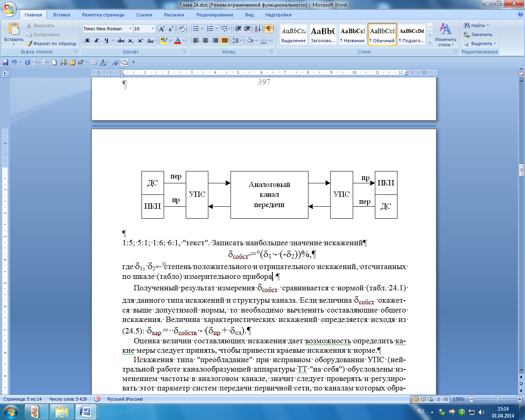Open the Вставка tab
This screenshot has width=525, height=420.
tap(62, 15)
